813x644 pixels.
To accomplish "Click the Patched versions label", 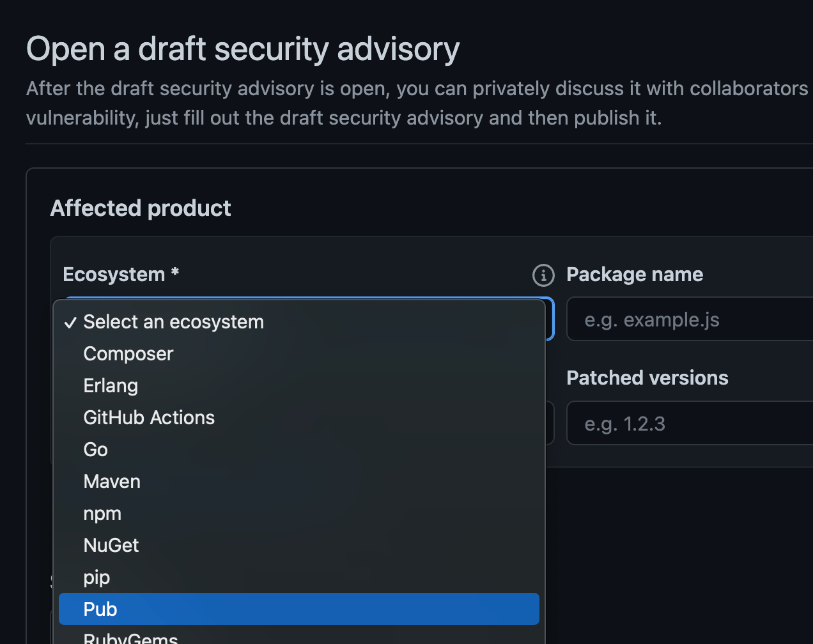I will [x=647, y=378].
